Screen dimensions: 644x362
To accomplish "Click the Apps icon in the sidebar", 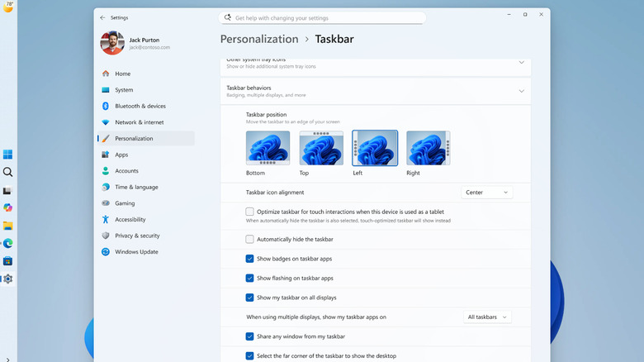I will (106, 155).
